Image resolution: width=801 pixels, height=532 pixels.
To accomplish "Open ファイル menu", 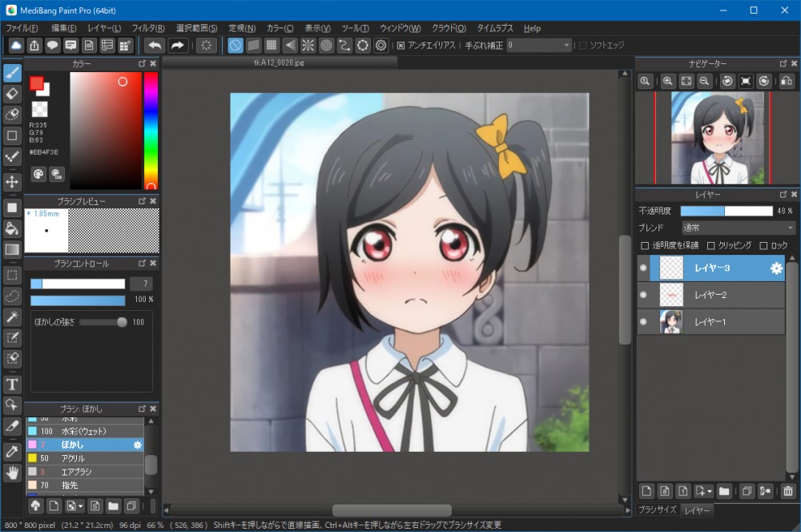I will pos(22,28).
